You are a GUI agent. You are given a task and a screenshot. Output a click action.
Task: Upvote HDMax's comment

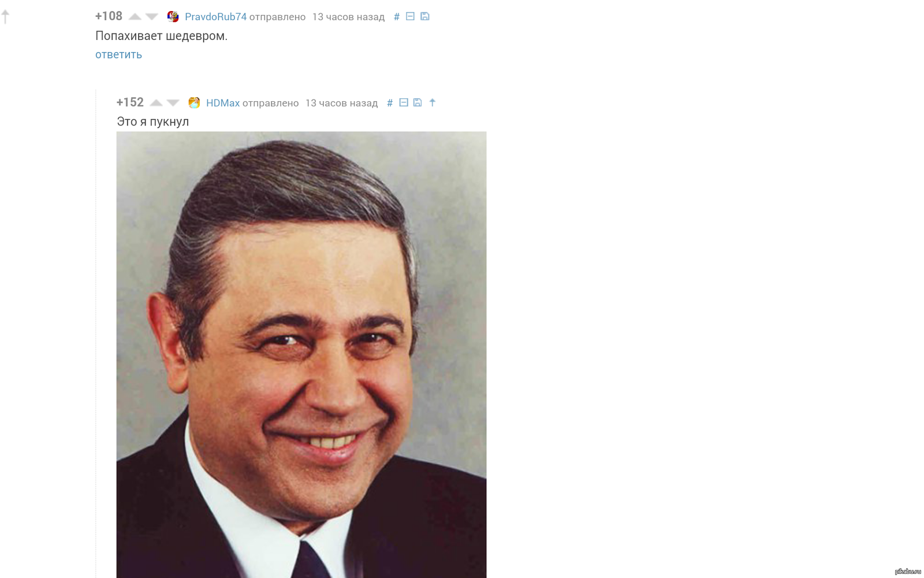pos(156,103)
